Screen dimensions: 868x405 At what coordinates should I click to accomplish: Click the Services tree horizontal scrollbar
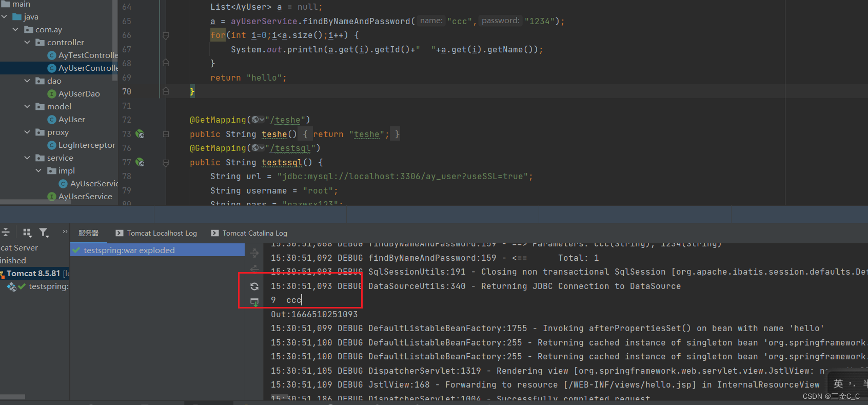(13, 397)
